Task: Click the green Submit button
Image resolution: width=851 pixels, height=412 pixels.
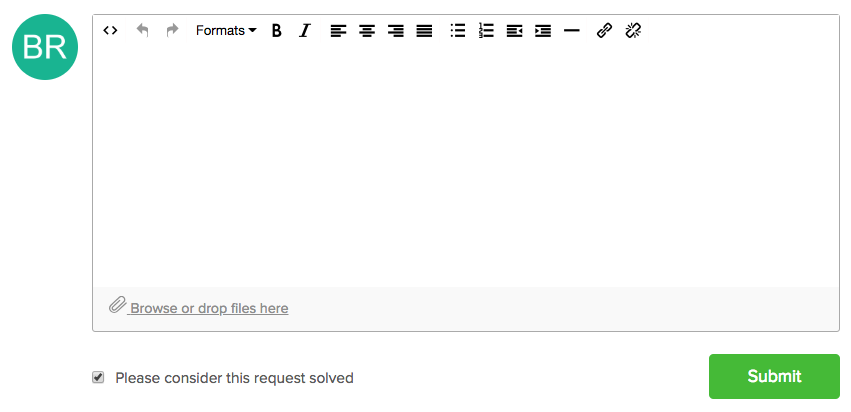Action: (x=774, y=376)
